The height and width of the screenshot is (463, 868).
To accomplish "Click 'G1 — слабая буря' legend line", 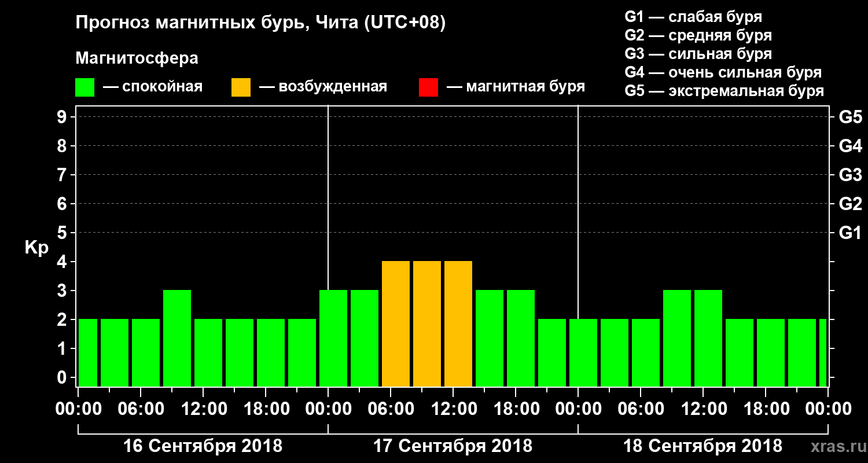I will pos(693,17).
